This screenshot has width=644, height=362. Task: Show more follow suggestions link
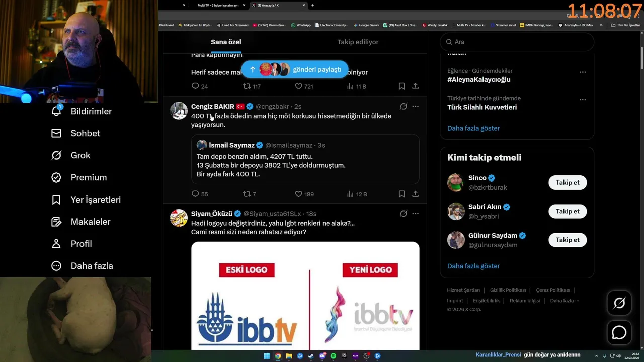(473, 266)
